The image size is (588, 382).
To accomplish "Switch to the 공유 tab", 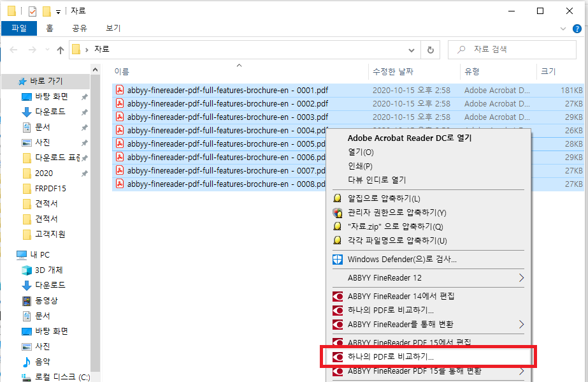I will pos(80,28).
